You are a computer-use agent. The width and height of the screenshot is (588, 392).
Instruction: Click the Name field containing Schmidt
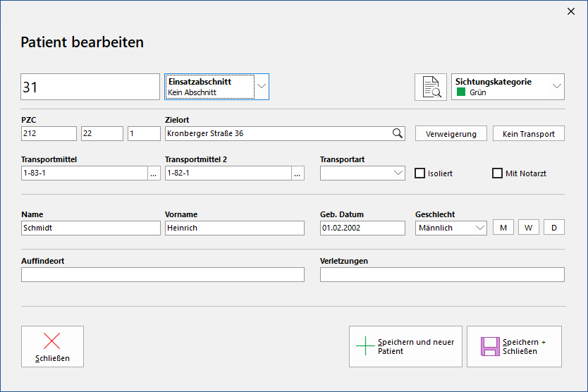click(91, 228)
